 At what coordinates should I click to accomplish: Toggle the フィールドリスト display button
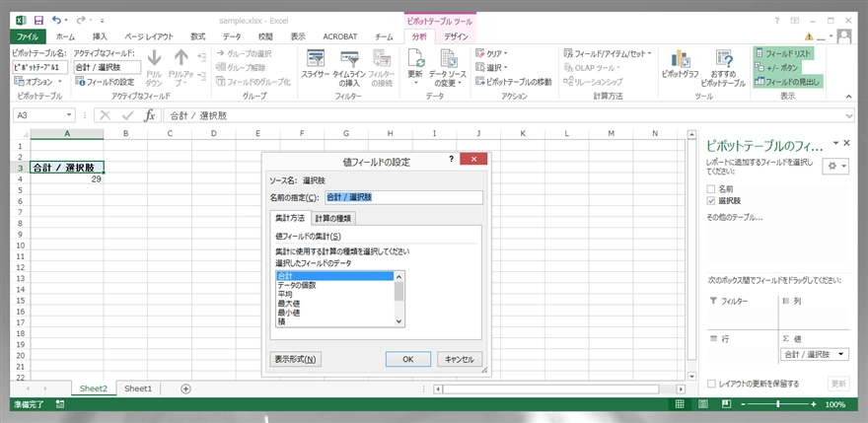tap(783, 53)
